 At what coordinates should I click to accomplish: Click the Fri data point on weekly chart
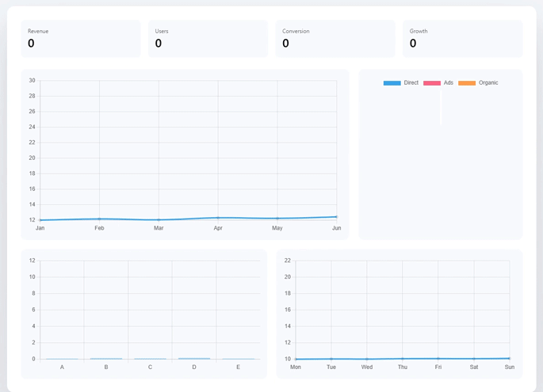coord(438,359)
